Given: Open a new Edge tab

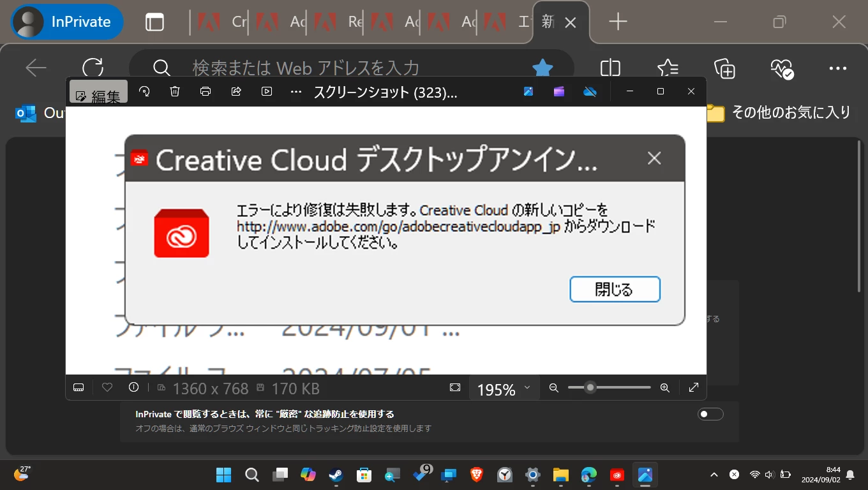Looking at the screenshot, I should [618, 22].
